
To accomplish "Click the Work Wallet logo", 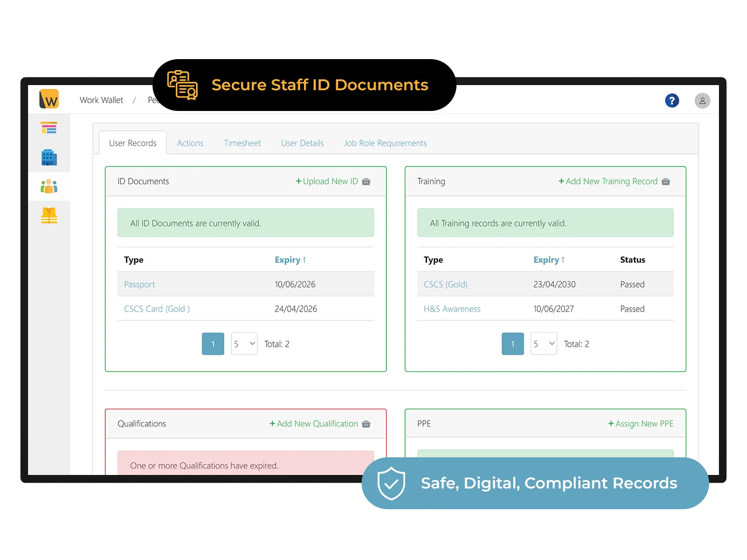I will tap(49, 99).
